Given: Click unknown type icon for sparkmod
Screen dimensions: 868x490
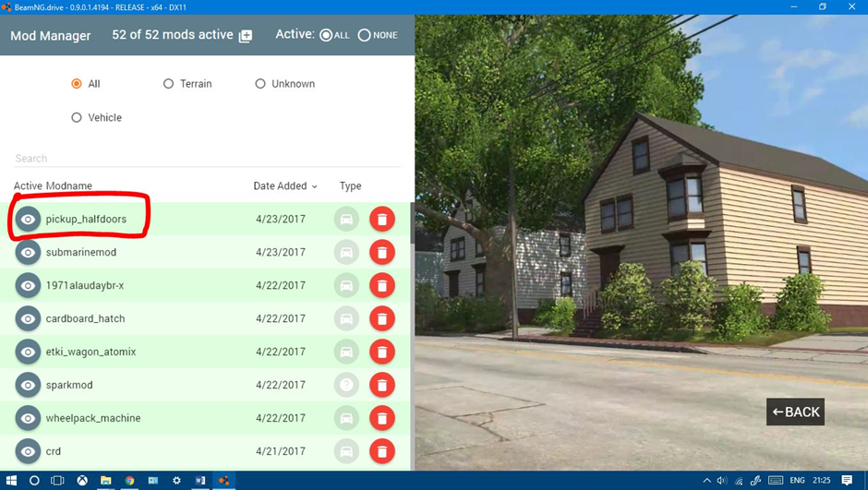Looking at the screenshot, I should point(346,385).
